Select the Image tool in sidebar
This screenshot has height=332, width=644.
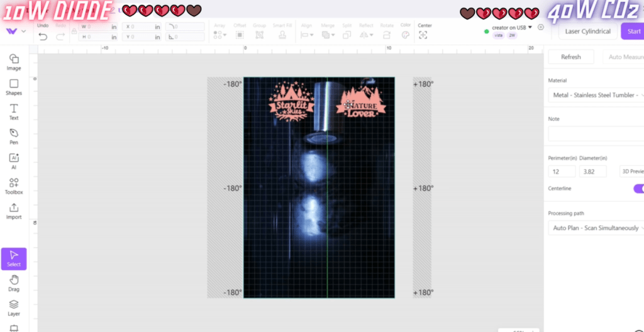pos(14,62)
